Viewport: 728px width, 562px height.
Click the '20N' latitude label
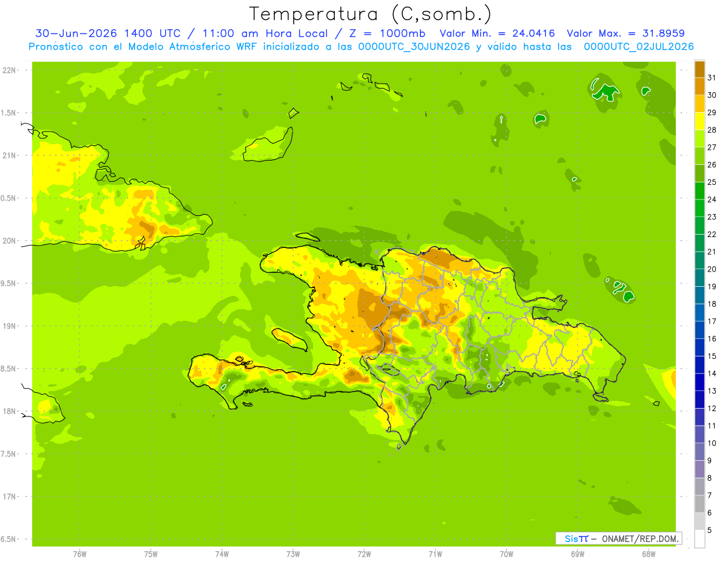[x=10, y=241]
